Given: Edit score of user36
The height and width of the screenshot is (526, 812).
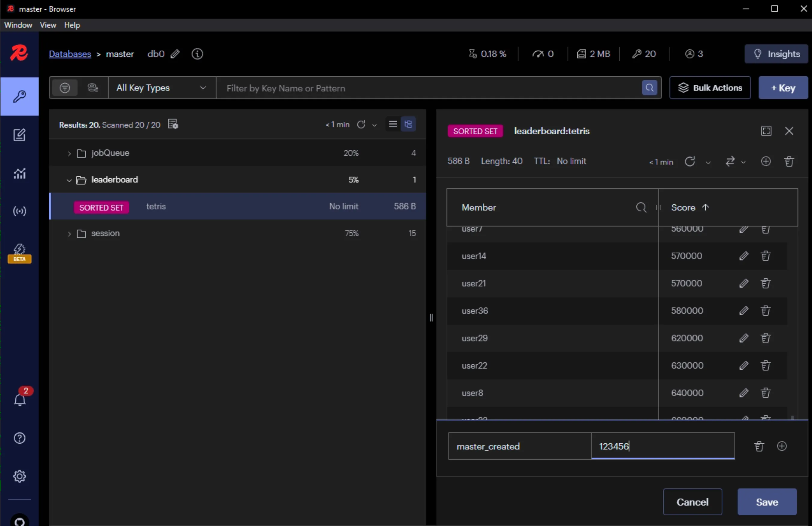Looking at the screenshot, I should (x=744, y=311).
